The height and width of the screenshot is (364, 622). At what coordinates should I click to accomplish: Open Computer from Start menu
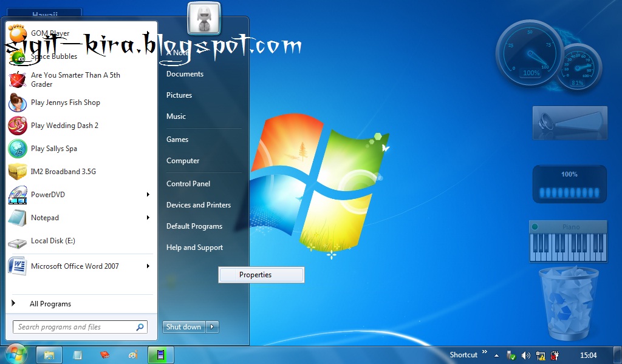tap(183, 161)
